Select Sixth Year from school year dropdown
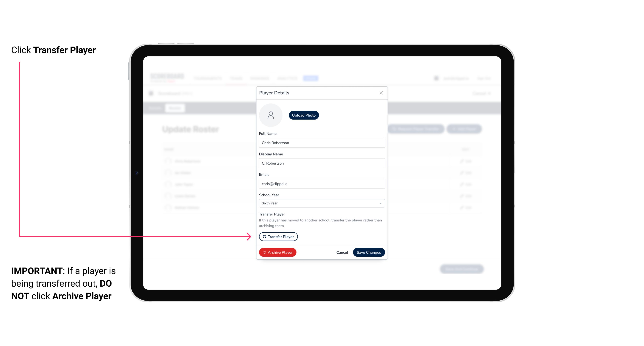This screenshot has width=644, height=346. [321, 203]
